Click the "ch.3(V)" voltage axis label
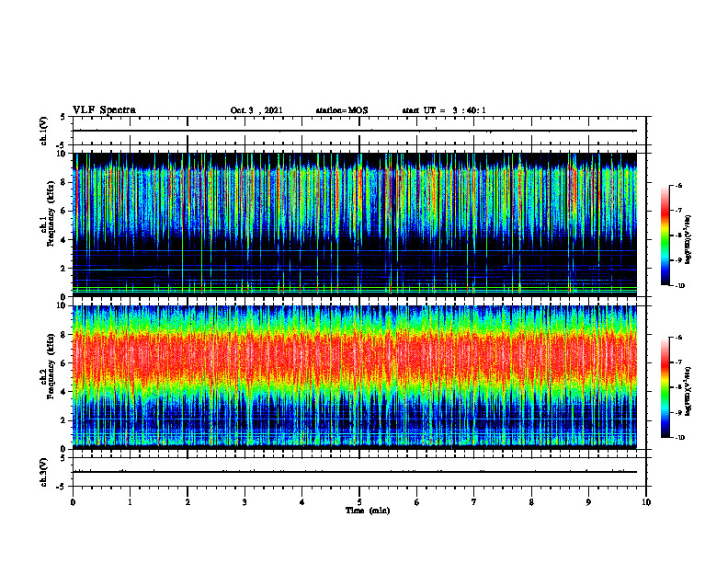728x563 pixels. coord(44,472)
